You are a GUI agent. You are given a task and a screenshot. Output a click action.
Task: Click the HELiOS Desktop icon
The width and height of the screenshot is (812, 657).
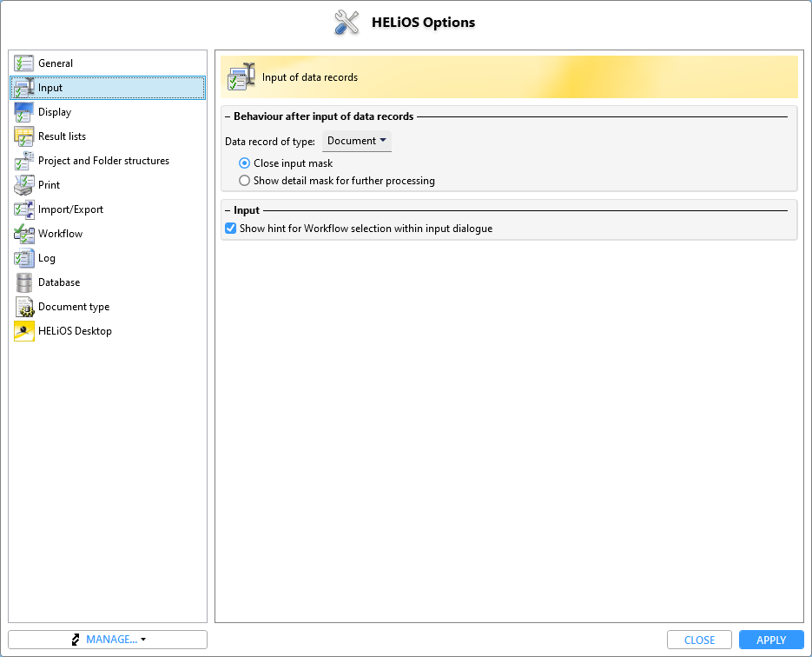23,331
